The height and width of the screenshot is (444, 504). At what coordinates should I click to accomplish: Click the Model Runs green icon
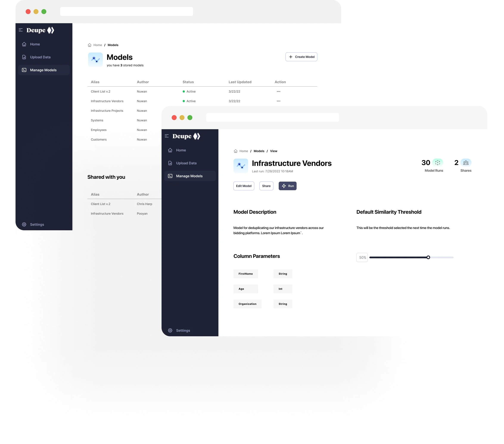(x=437, y=163)
